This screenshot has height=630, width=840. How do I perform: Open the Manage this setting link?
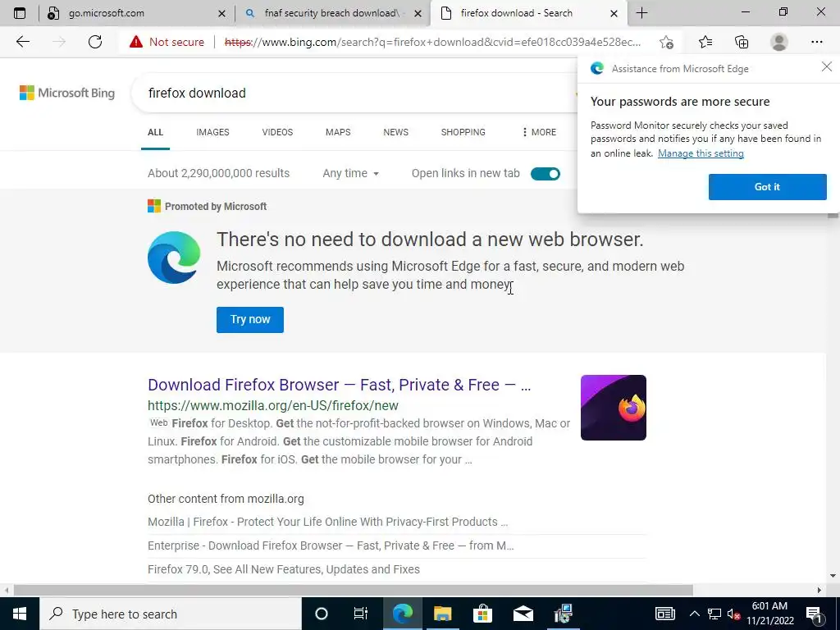click(701, 153)
